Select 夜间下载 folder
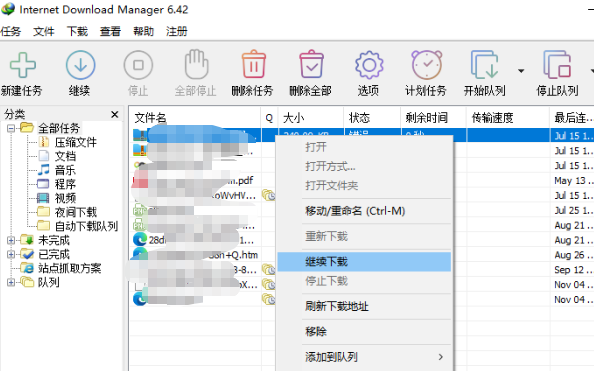This screenshot has height=371, width=594. [x=75, y=212]
